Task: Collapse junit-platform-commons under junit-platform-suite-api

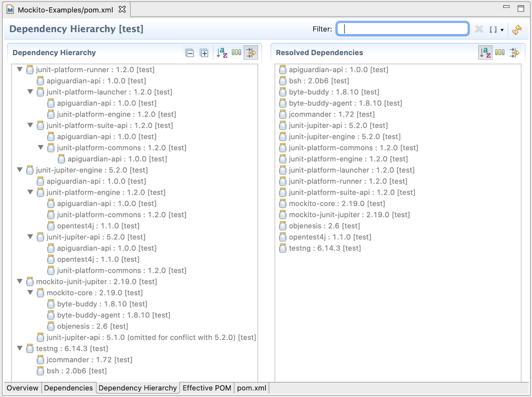Action: click(41, 148)
